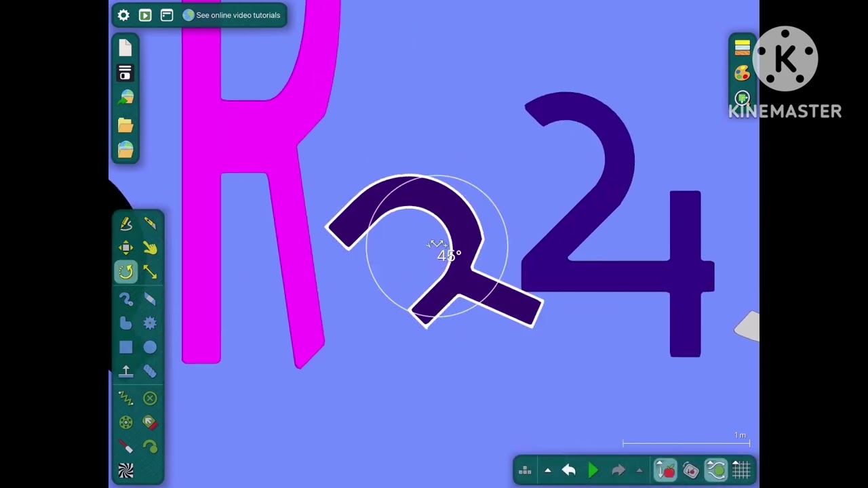Select the Box tool
Screen dimensions: 868x488
pyautogui.click(x=126, y=348)
